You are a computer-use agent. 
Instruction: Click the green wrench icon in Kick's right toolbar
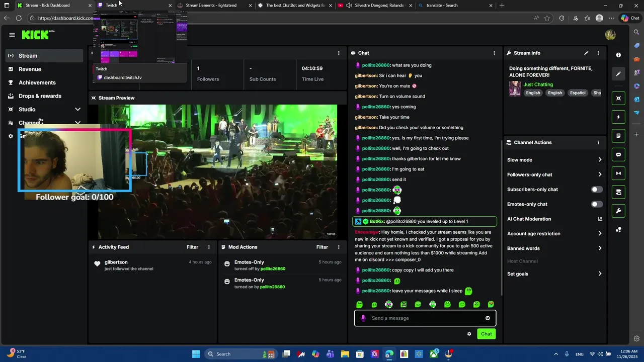(618, 211)
